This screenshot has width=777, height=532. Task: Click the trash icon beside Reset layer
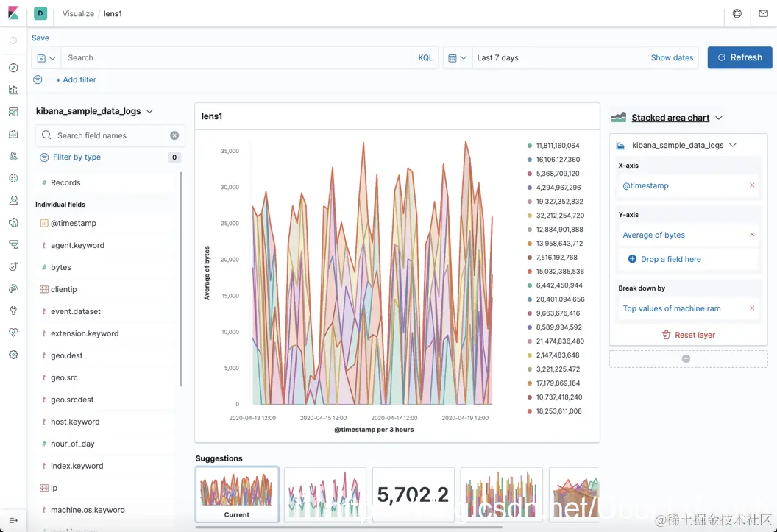point(667,335)
